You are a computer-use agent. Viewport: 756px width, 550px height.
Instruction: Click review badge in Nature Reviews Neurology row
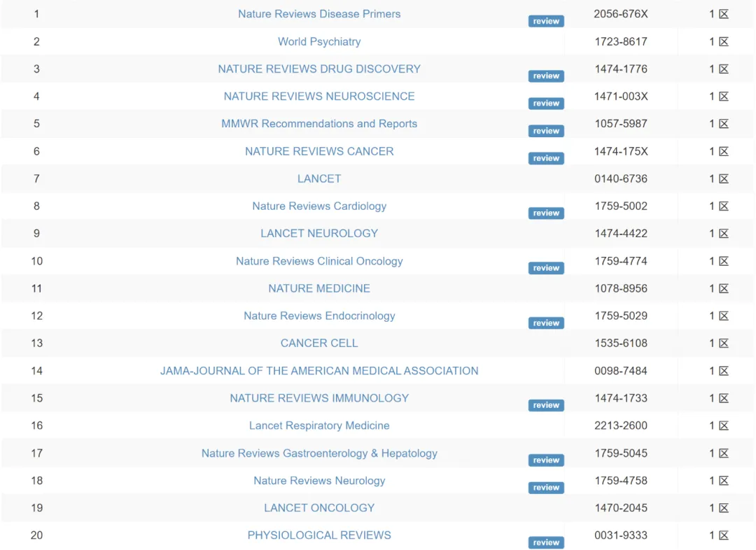coord(546,488)
